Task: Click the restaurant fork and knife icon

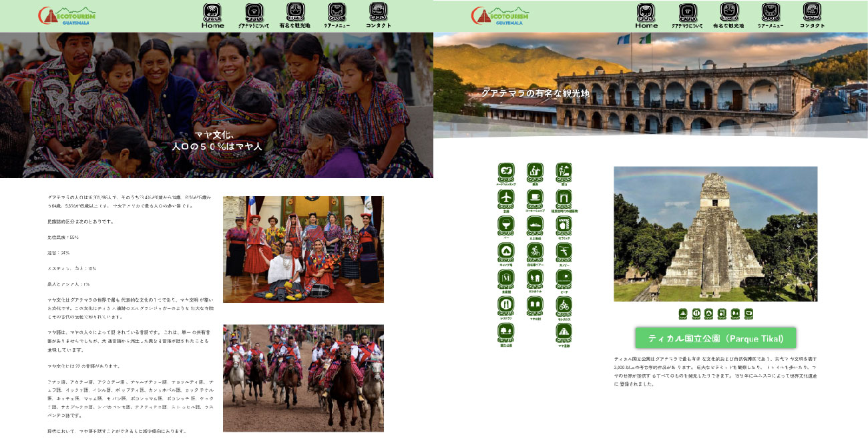Action: point(506,305)
